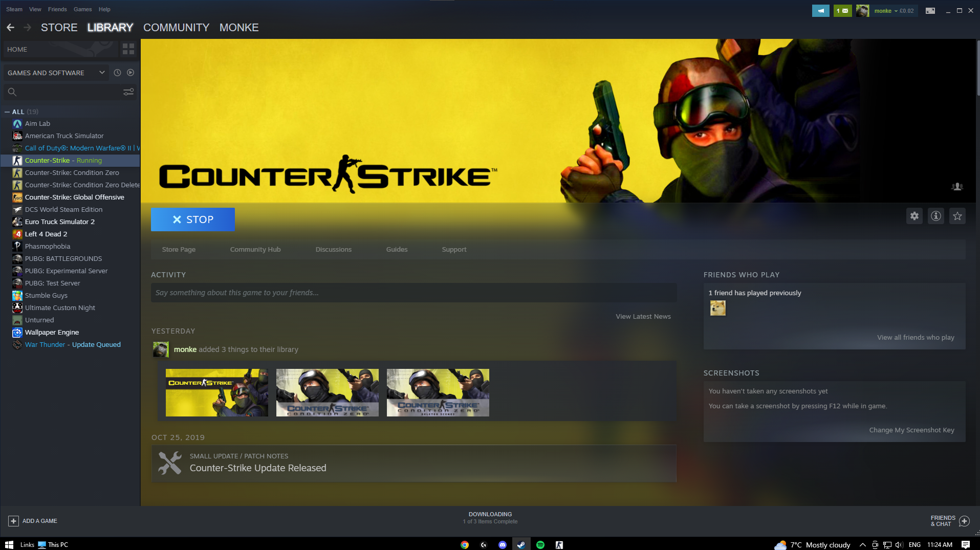Toggle the recent activity clock sort
This screenshot has height=550, width=980.
tap(117, 73)
